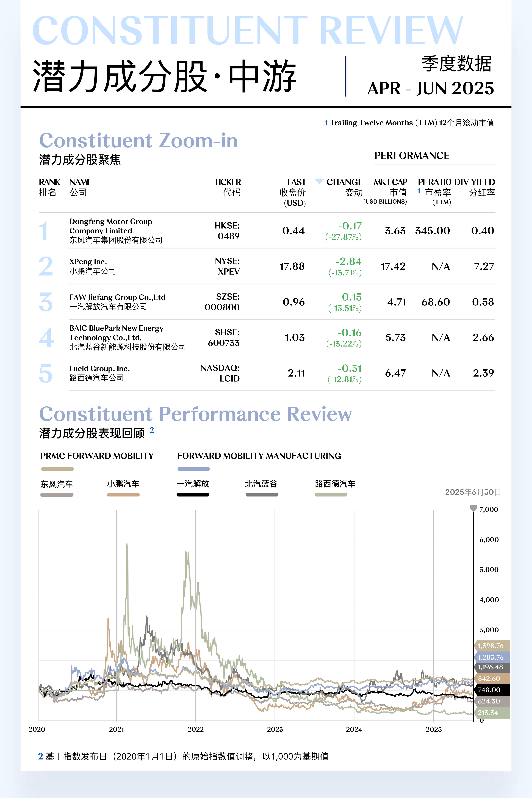Click the date marker above the chart
The image size is (532, 798).
(x=473, y=508)
